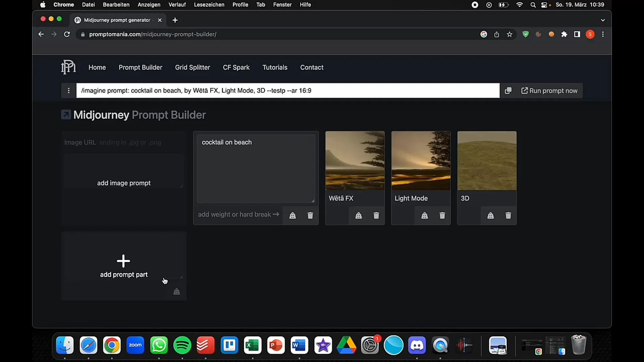This screenshot has height=362, width=644.
Task: Click the delete icon on Wētā FX card
Action: click(x=376, y=215)
